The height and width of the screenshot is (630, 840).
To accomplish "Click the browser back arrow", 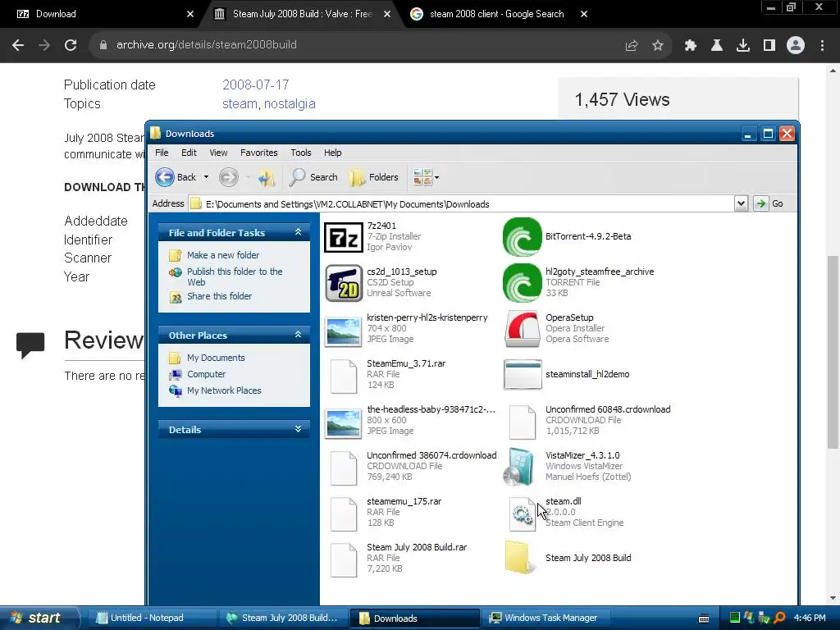I will 18,45.
